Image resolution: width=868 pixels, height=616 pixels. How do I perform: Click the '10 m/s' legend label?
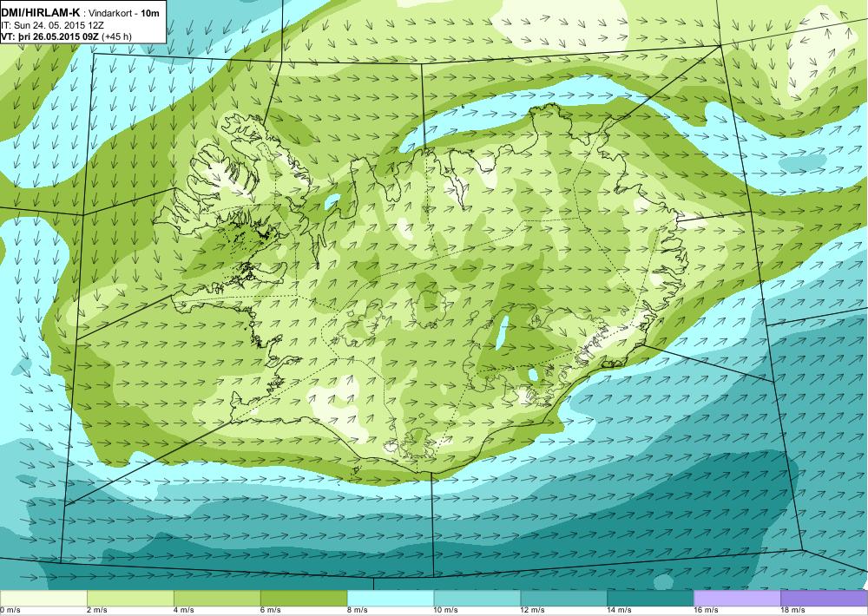(x=446, y=611)
